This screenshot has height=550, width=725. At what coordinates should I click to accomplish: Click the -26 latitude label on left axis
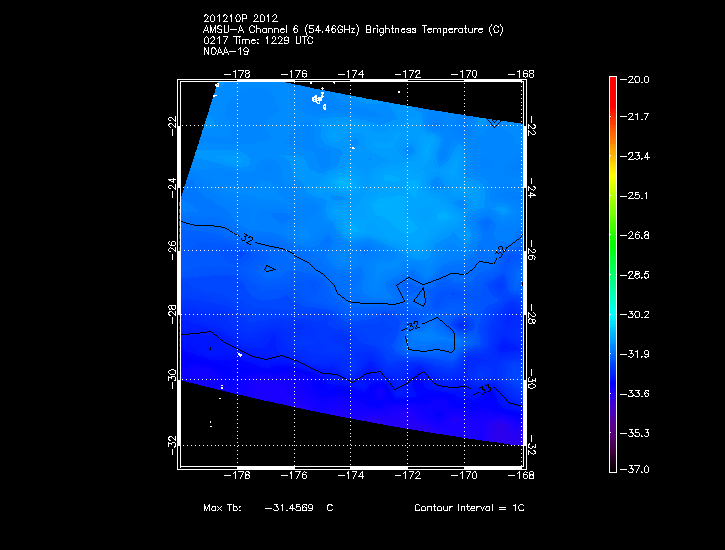173,248
